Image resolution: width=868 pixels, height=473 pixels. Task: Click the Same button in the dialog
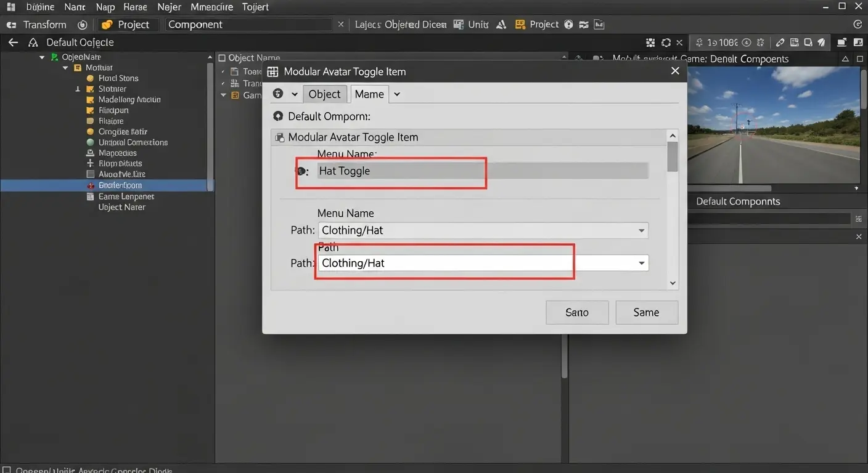click(x=646, y=312)
